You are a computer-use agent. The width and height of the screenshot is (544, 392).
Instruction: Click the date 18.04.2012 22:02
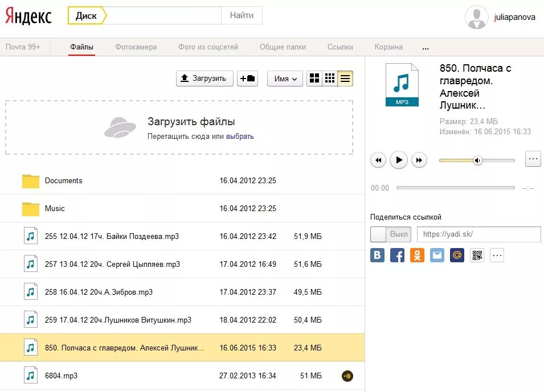coord(248,320)
